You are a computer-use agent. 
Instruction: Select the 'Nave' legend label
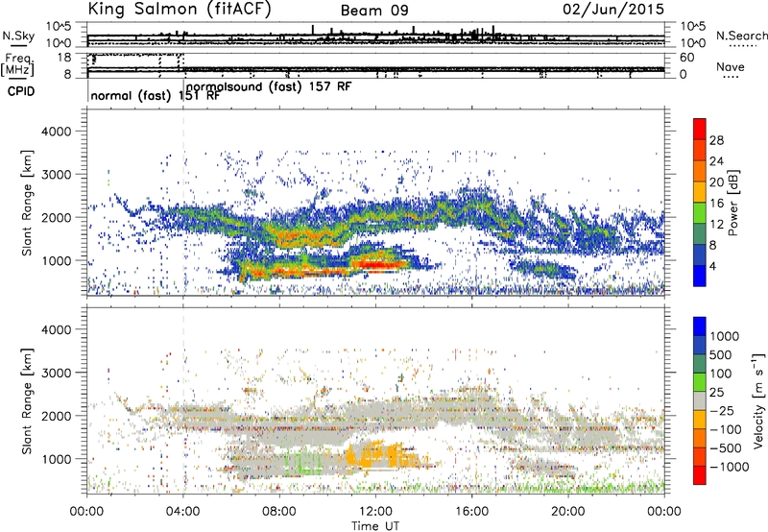[731, 67]
